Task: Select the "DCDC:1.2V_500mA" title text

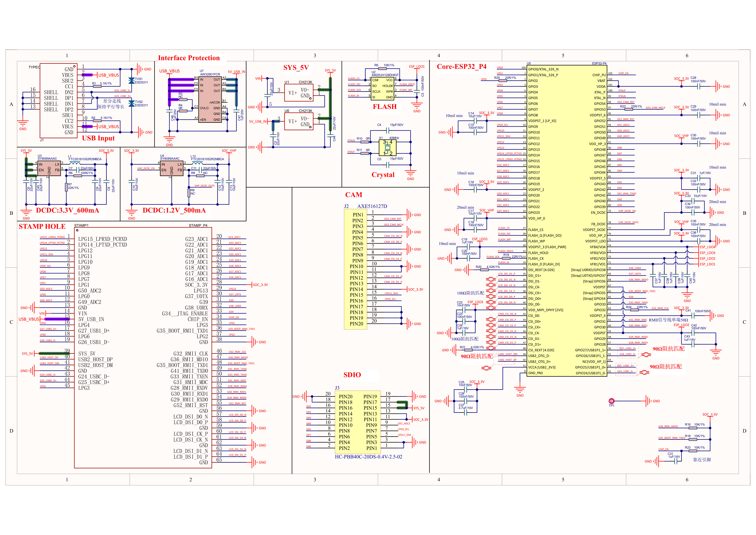Action: (174, 210)
